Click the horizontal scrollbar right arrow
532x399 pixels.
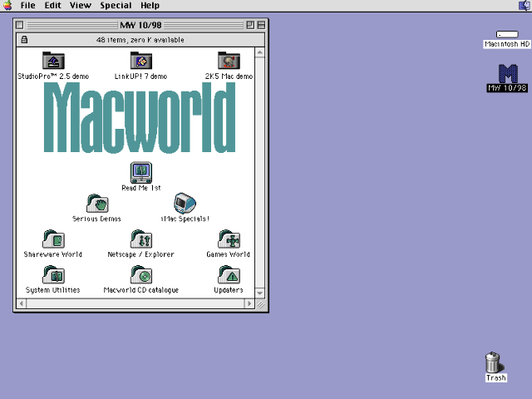(249, 303)
